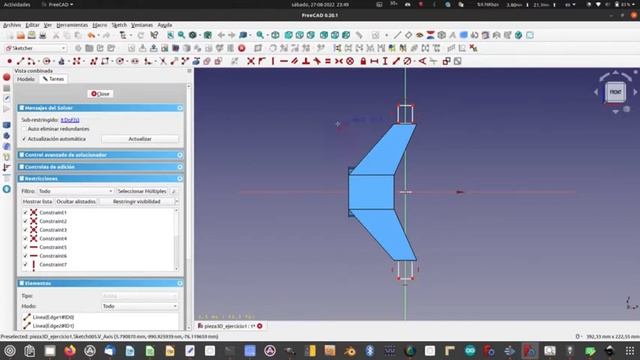Apply the Point on object constraint
This screenshot has height=360, width=640.
[x=262, y=61]
